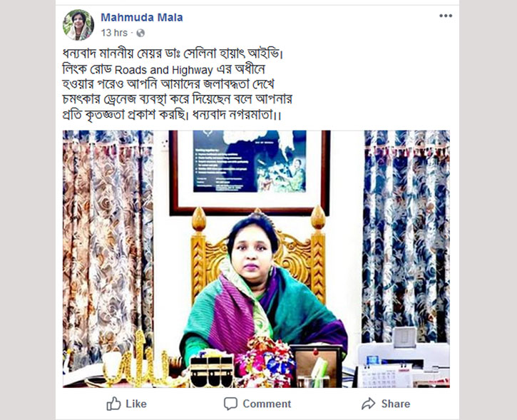Image resolution: width=517 pixels, height=420 pixels.
Task: Click the 13 hrs timestamp link
Action: (x=114, y=33)
